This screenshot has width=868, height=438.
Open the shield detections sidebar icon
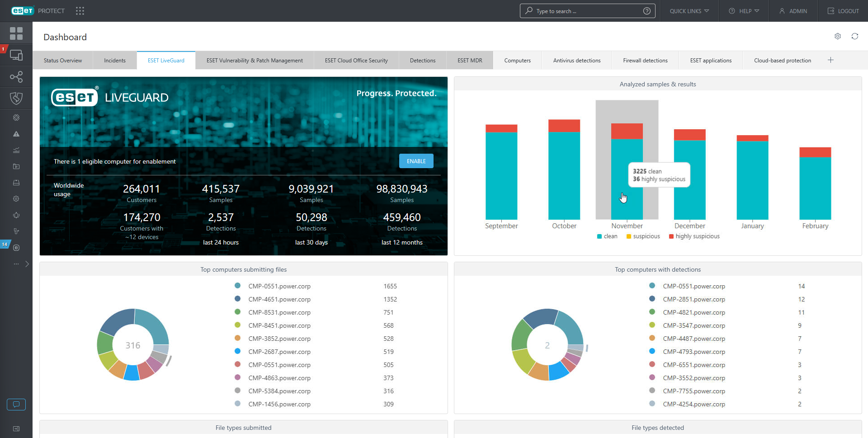16,98
